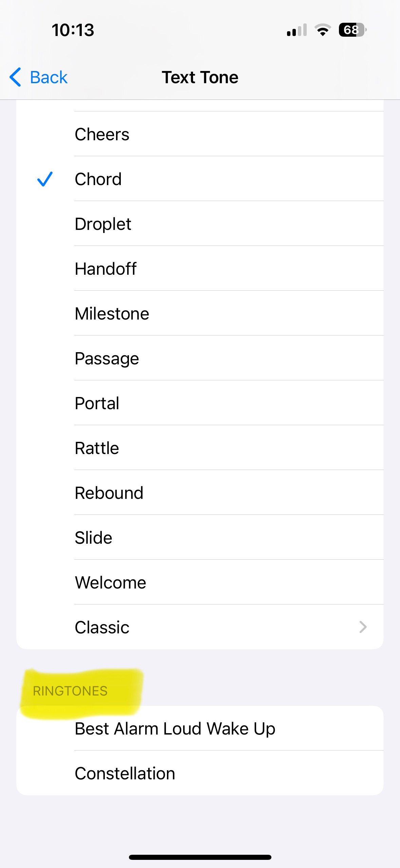
Task: Go Back to the previous screen
Action: pos(49,77)
